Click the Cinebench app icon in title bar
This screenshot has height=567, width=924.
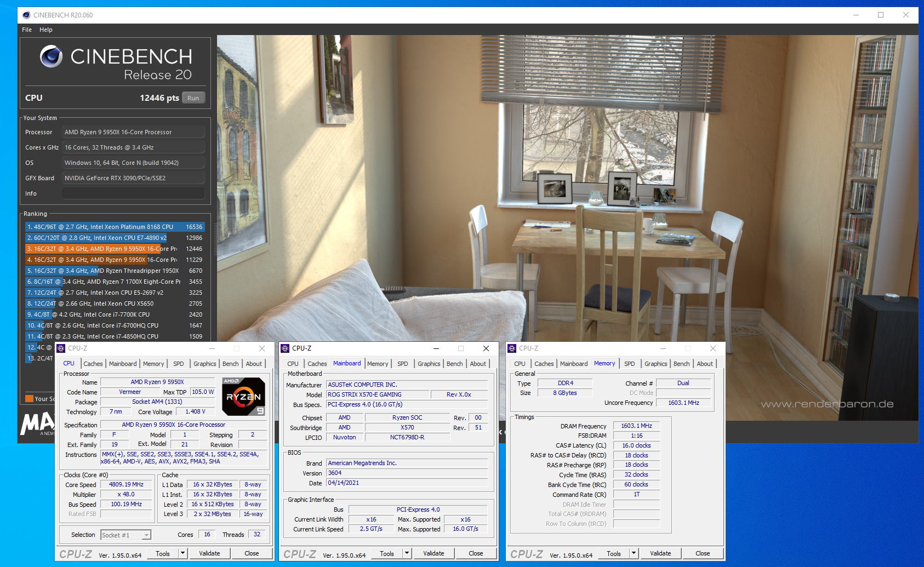26,15
